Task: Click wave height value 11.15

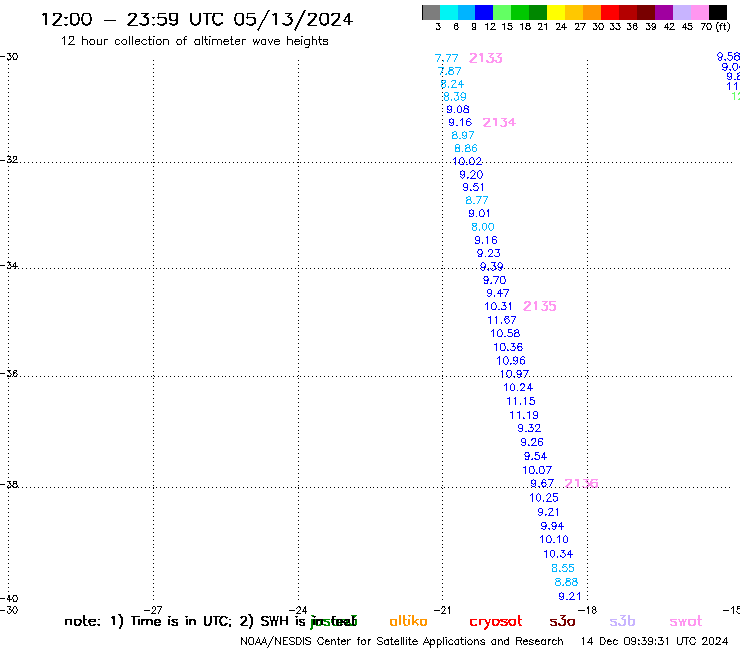Action: point(521,401)
